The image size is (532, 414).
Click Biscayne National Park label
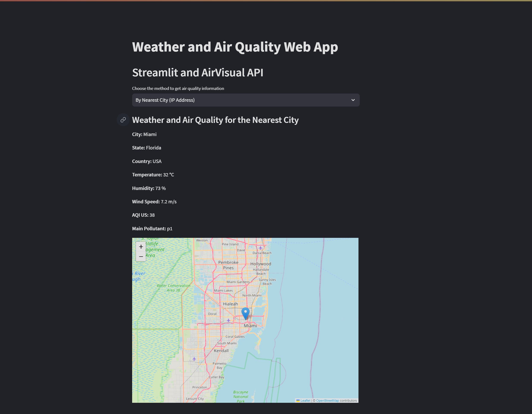tap(241, 397)
